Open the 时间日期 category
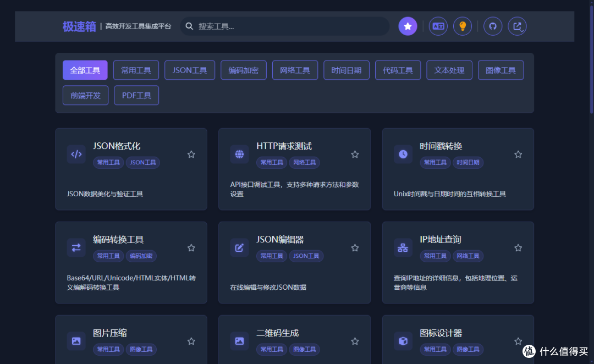 point(346,70)
